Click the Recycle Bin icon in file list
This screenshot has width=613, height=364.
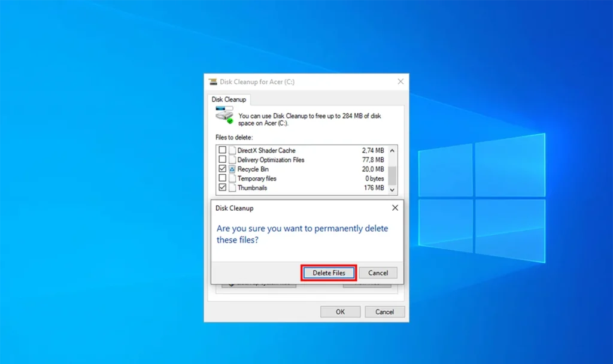tap(232, 169)
